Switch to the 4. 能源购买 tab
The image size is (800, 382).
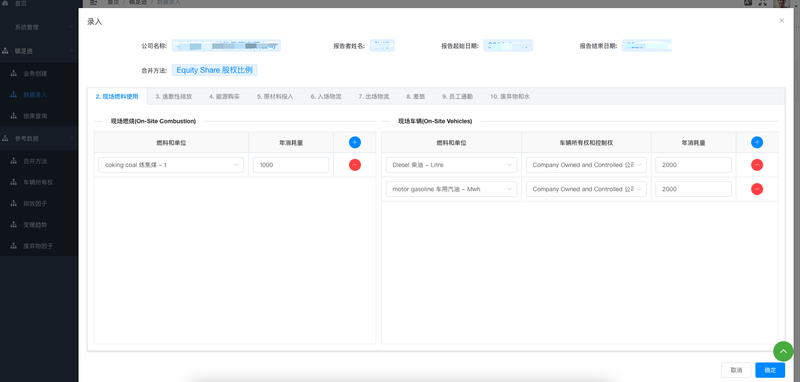coord(224,96)
